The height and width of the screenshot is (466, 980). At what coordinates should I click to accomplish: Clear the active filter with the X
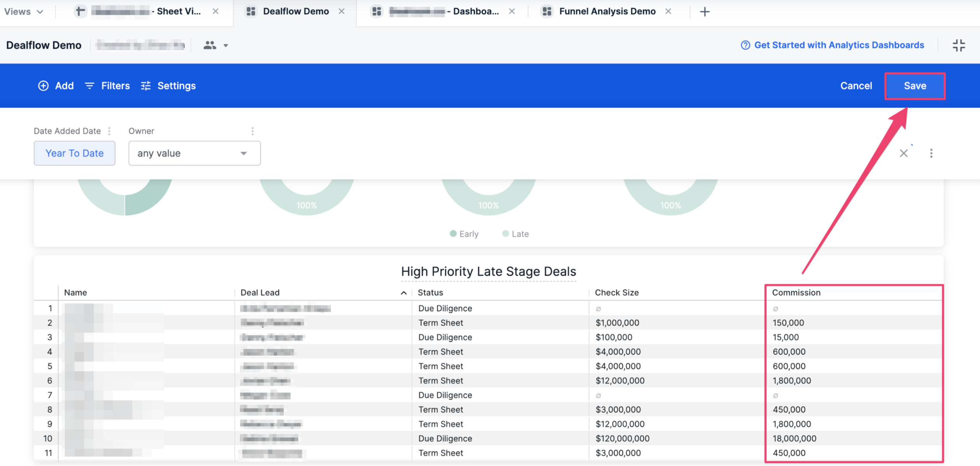click(x=904, y=153)
